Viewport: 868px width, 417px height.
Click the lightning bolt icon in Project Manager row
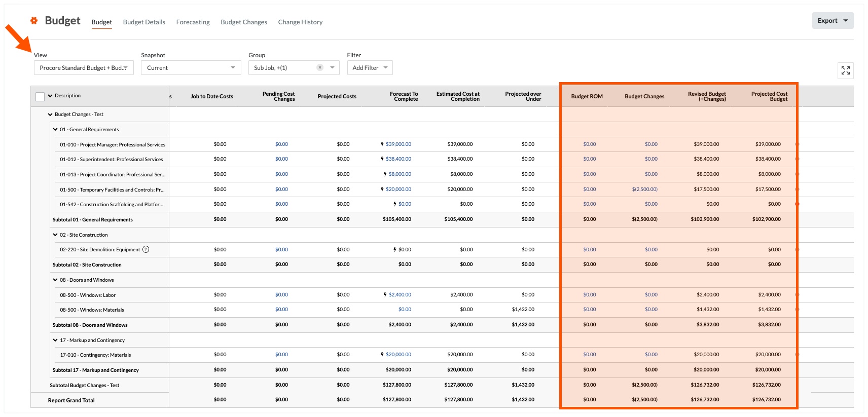[382, 144]
